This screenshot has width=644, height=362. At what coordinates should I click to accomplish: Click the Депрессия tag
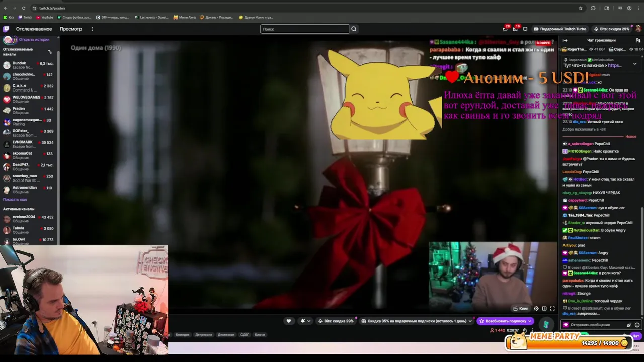tap(204, 335)
